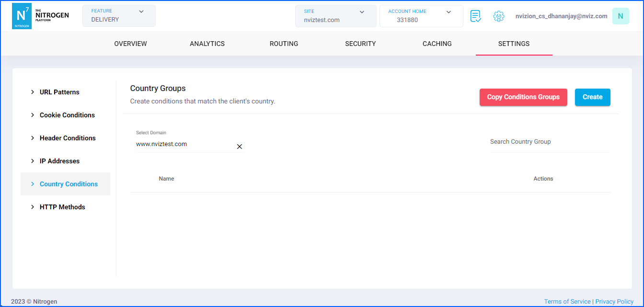The width and height of the screenshot is (644, 307).
Task: Open the Terms of Service link
Action: (x=567, y=301)
